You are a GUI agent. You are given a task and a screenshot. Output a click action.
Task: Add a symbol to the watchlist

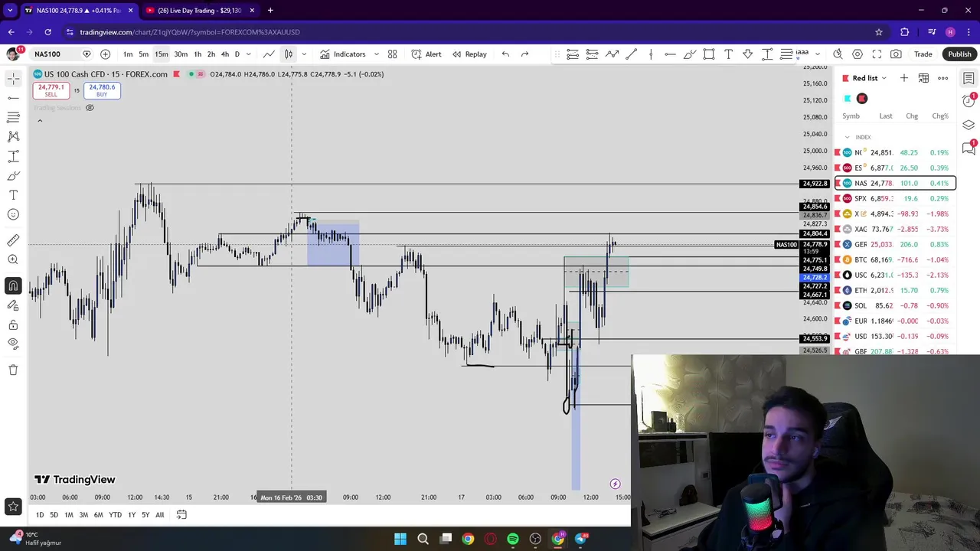904,78
